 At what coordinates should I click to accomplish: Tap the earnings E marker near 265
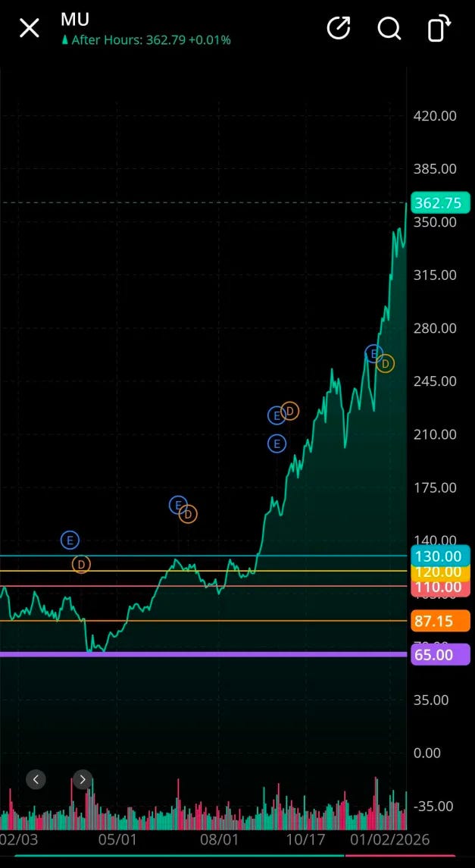373,353
